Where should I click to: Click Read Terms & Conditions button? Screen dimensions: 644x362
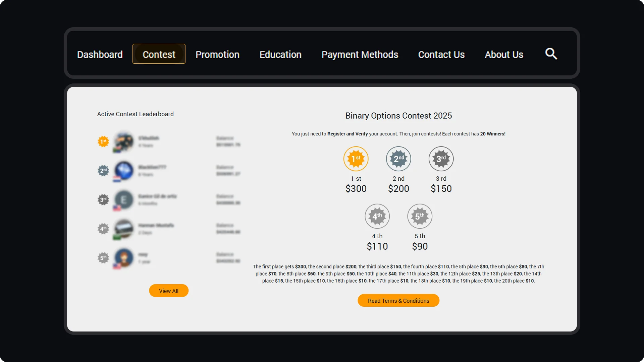(398, 301)
